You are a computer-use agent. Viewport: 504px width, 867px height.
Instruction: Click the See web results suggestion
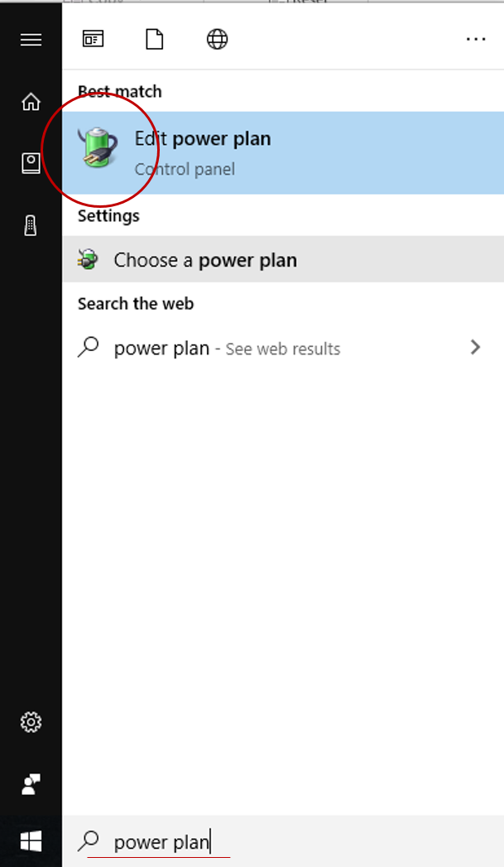pyautogui.click(x=282, y=348)
